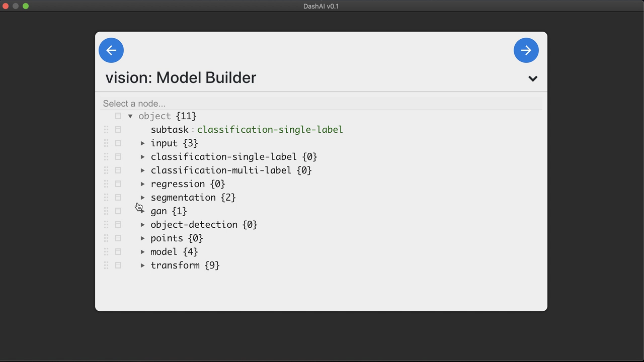
Task: Expand the model {4} node
Action: (142, 252)
